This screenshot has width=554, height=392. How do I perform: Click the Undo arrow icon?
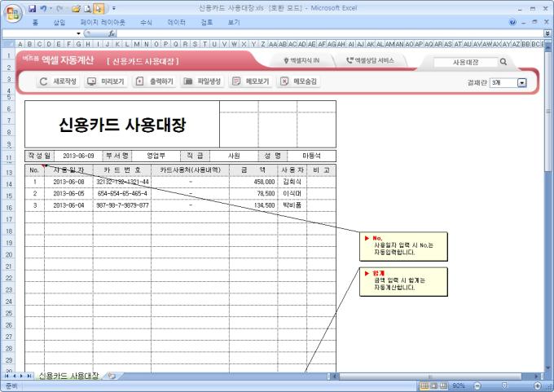pos(43,8)
